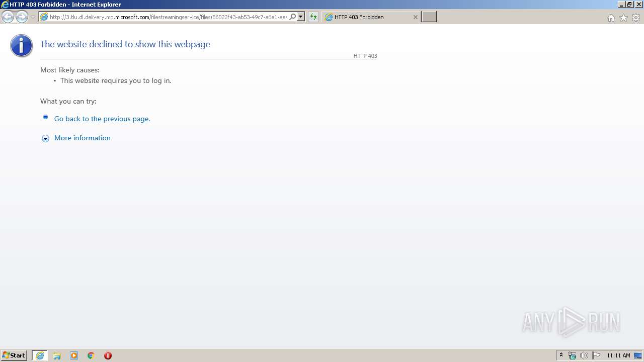Expand the More information section
This screenshot has width=644, height=362.
point(45,138)
